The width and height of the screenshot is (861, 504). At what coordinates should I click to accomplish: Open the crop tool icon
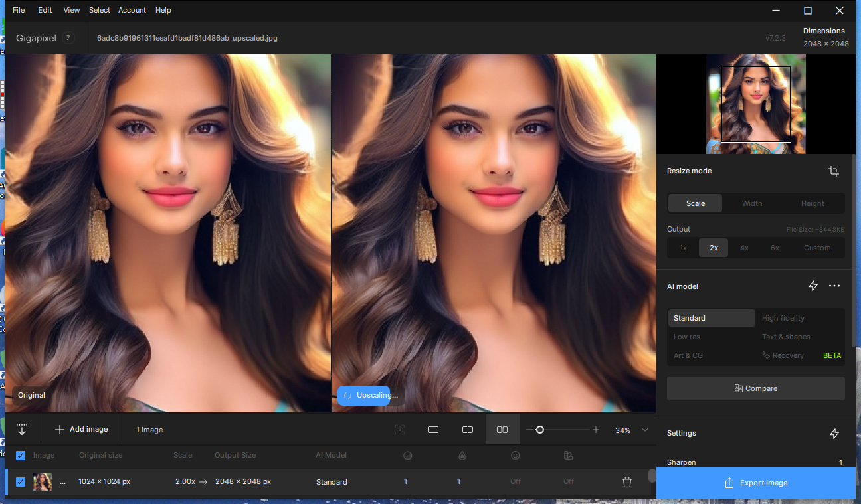coord(834,171)
